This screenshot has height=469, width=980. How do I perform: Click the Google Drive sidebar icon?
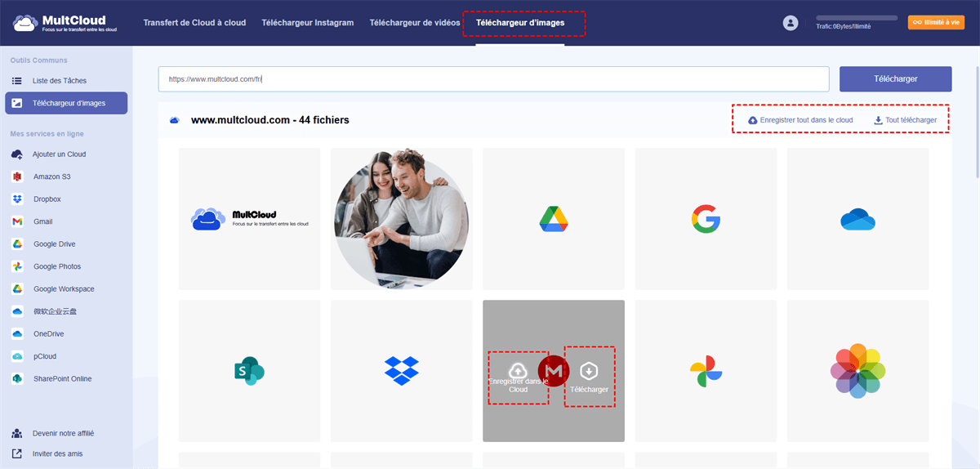(x=16, y=244)
